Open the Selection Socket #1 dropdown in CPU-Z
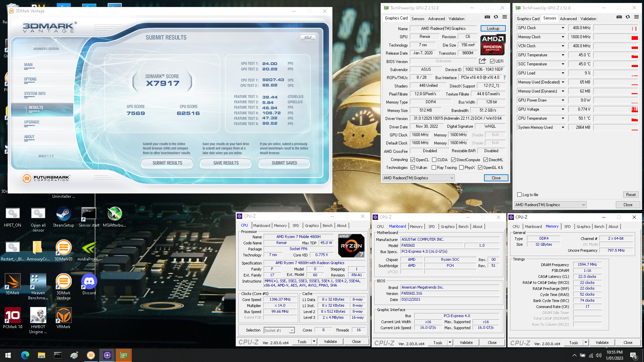The height and width of the screenshot is (362, 644). pyautogui.click(x=279, y=330)
